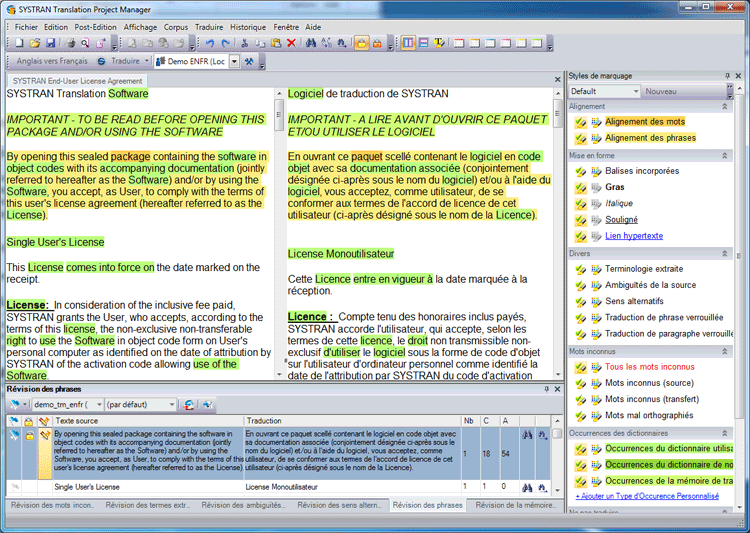Click Texte source column header
The width and height of the screenshot is (750, 533).
pyautogui.click(x=148, y=421)
